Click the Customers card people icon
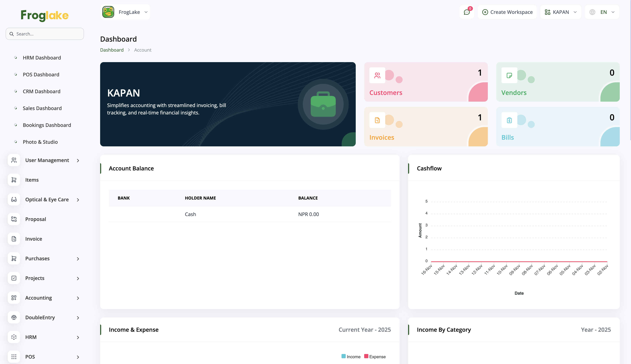The image size is (631, 364). click(377, 75)
